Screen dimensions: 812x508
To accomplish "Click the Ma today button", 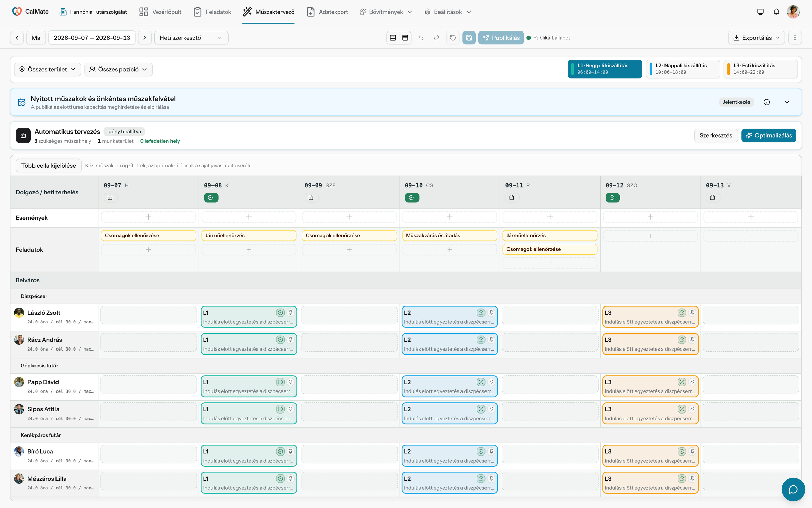I will click(x=36, y=38).
